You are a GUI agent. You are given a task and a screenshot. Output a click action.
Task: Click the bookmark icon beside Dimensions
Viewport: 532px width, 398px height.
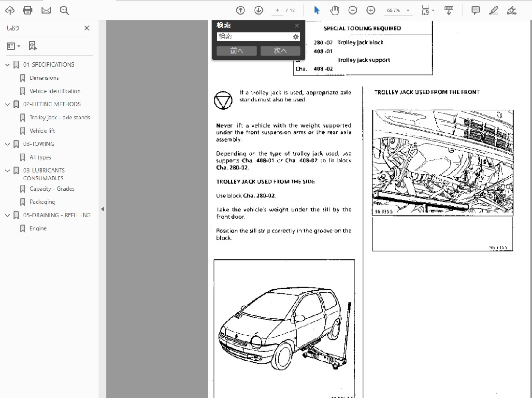(x=23, y=78)
